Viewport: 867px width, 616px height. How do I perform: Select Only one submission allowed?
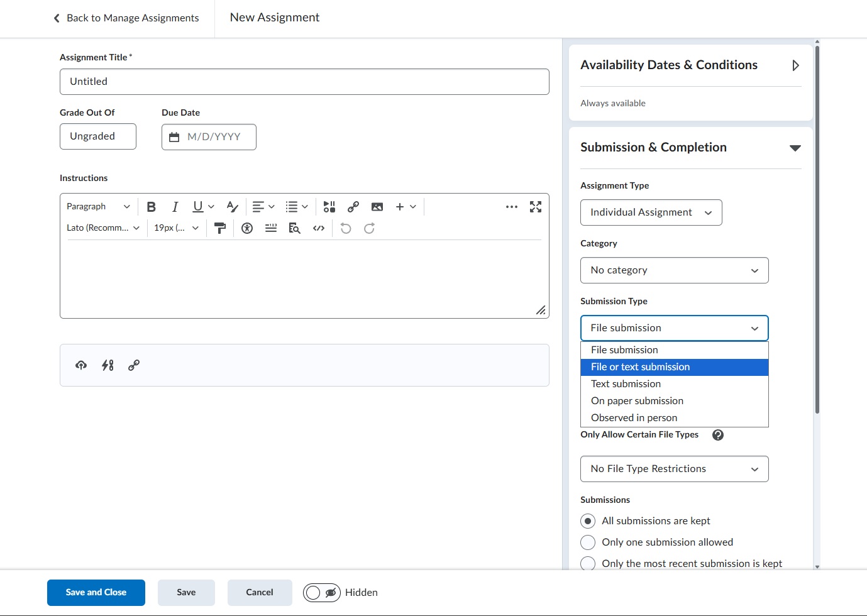588,542
